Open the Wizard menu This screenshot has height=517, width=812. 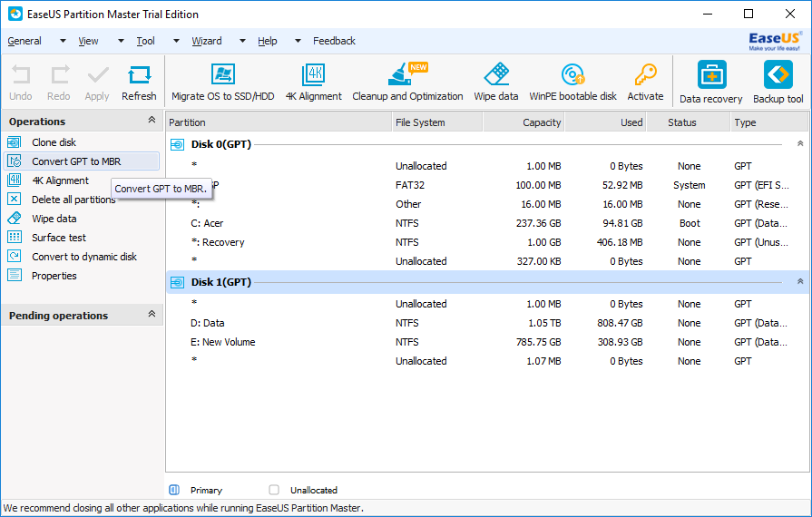coord(207,41)
